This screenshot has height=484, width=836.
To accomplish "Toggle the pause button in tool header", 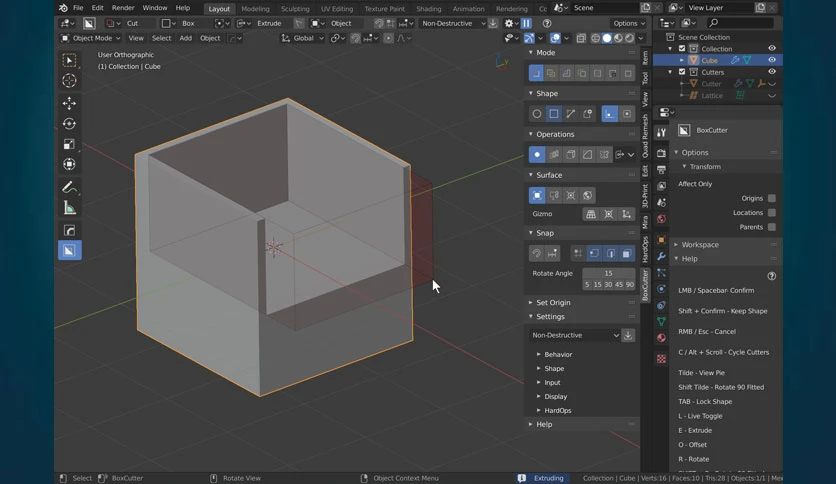I will point(526,23).
